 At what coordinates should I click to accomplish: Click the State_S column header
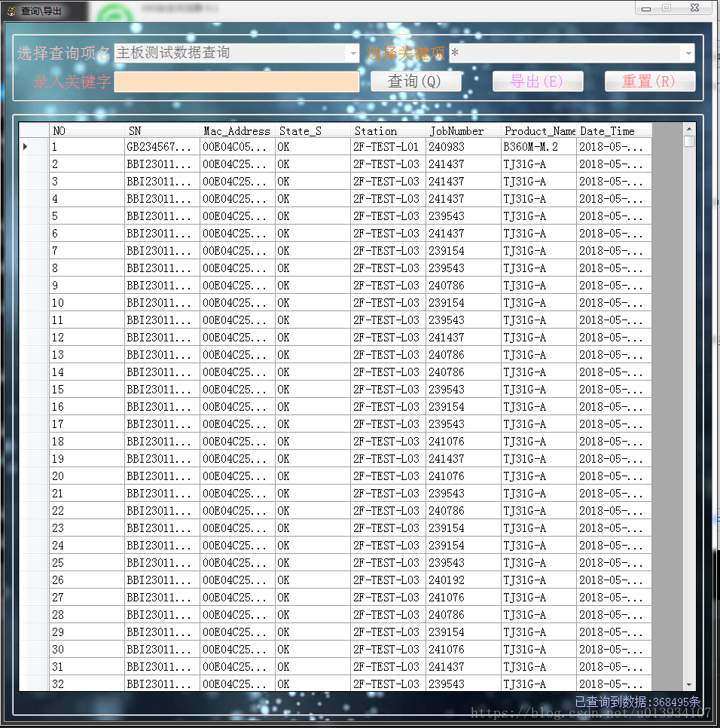[313, 130]
